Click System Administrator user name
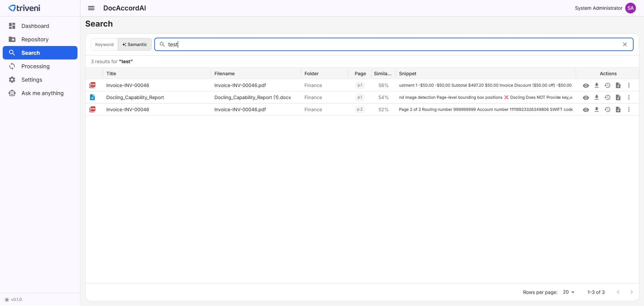644x306 pixels. [x=598, y=8]
